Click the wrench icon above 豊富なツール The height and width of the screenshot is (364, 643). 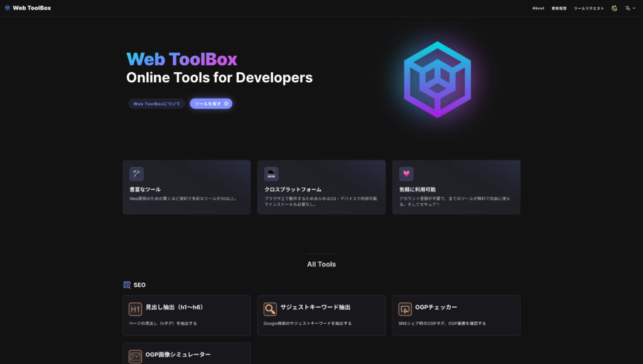pyautogui.click(x=135, y=173)
